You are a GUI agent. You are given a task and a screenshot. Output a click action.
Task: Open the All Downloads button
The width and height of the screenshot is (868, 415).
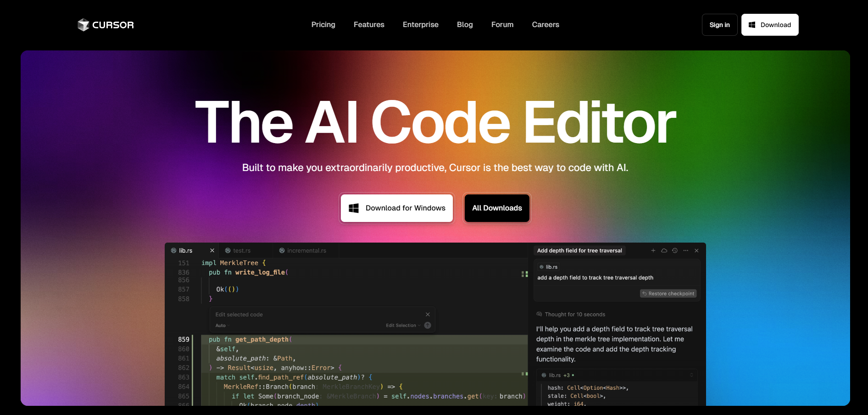click(497, 208)
